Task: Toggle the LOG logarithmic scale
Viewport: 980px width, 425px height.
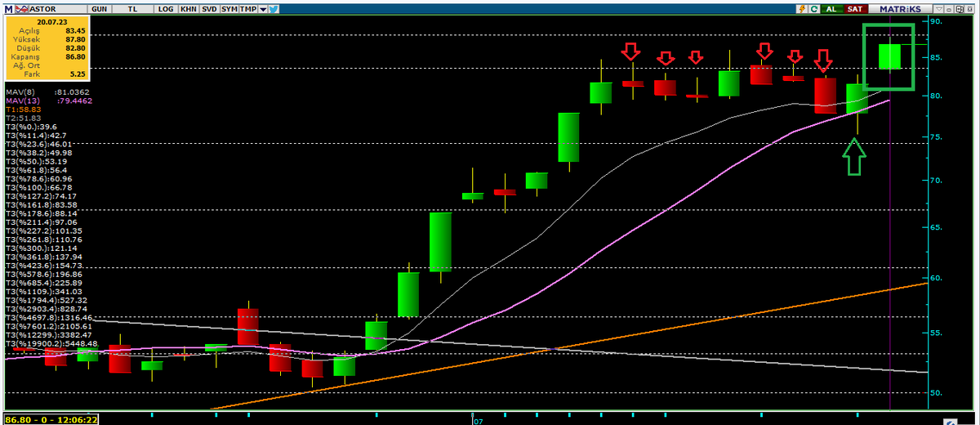Action: (x=166, y=8)
